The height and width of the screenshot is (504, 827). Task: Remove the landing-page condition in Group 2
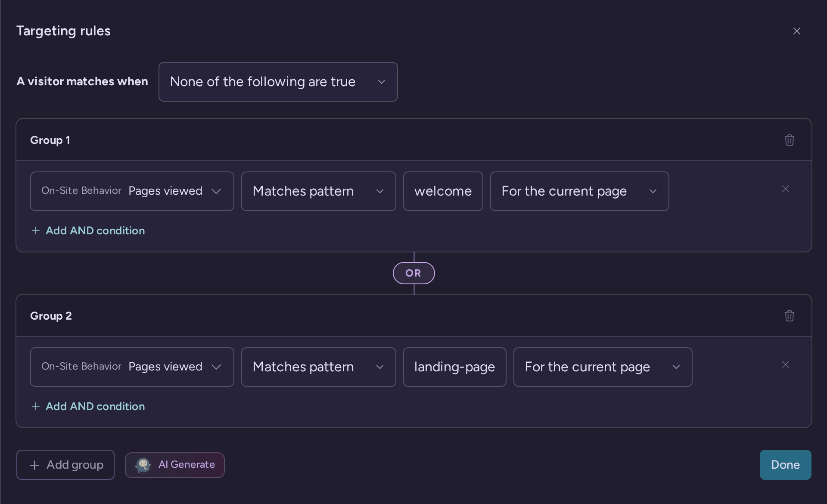point(785,364)
